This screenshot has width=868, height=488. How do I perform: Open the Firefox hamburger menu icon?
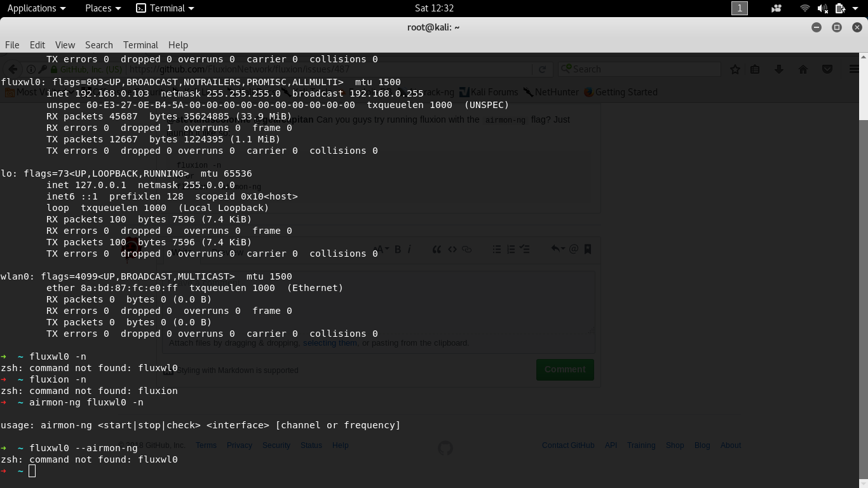pyautogui.click(x=854, y=69)
